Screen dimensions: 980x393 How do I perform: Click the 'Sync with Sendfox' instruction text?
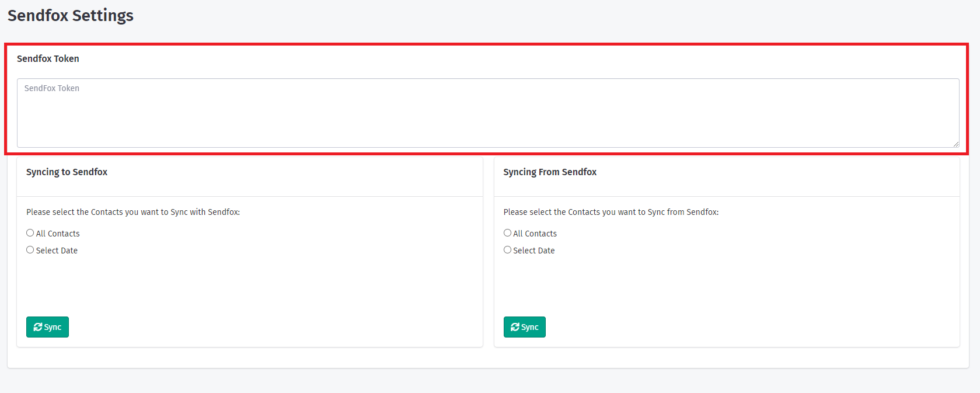pos(133,212)
